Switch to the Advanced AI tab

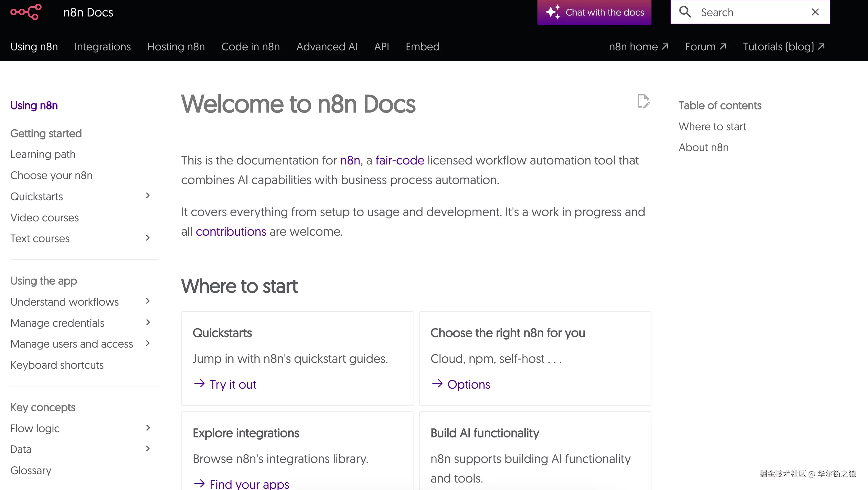point(327,47)
